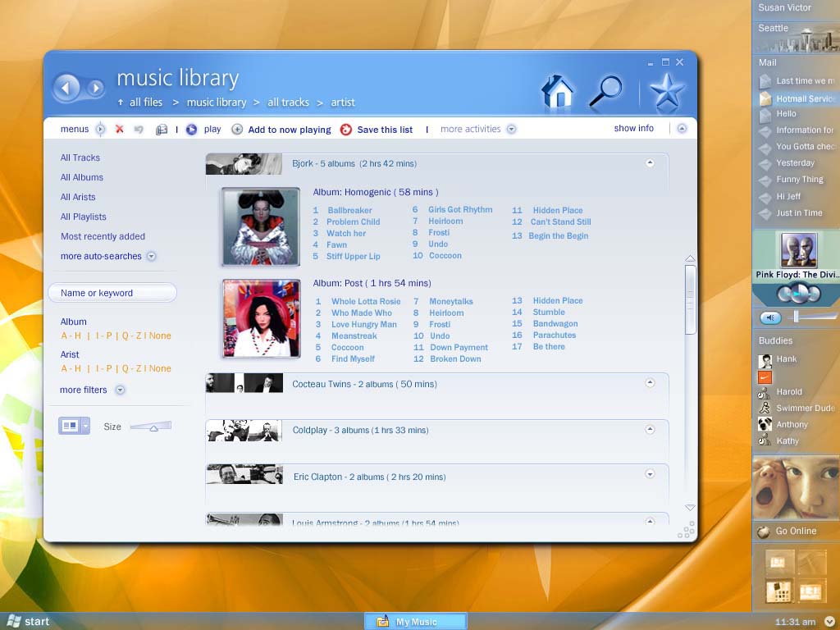Viewport: 840px width, 630px height.
Task: Filter Album by None
Action: coord(160,336)
